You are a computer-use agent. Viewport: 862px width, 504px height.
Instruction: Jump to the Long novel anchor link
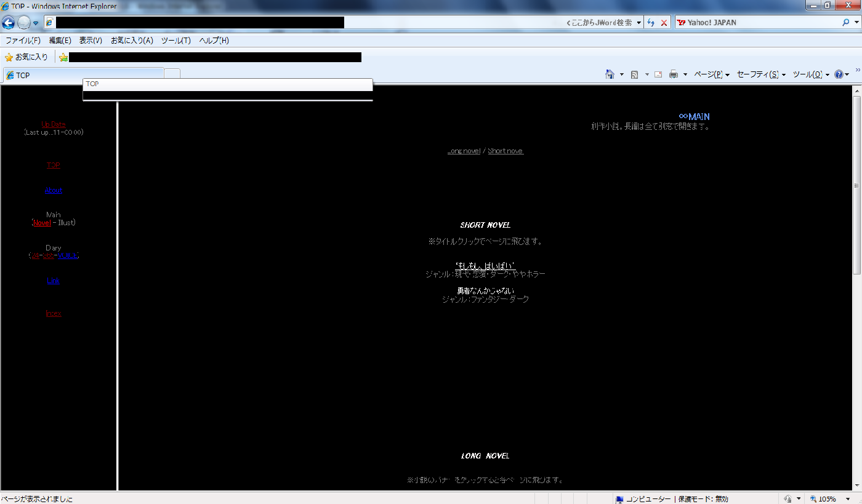click(x=464, y=151)
